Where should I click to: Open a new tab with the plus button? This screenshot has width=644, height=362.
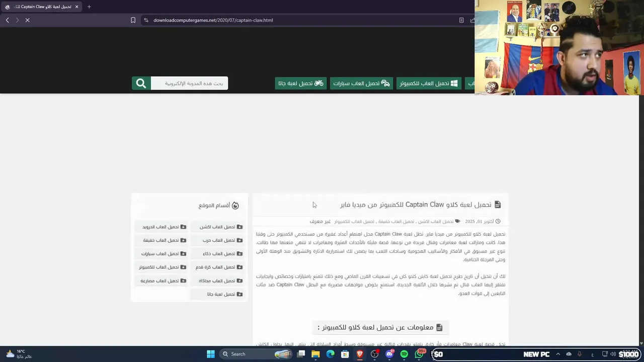tap(89, 7)
